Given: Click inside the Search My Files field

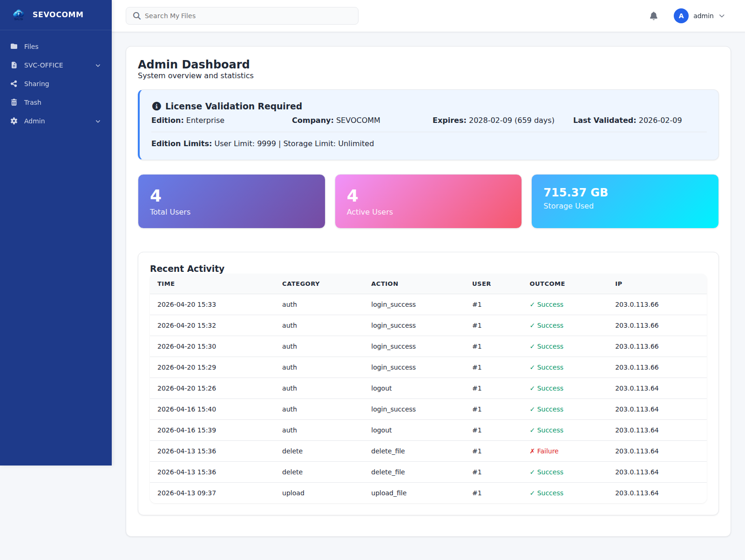Looking at the screenshot, I should pos(242,15).
